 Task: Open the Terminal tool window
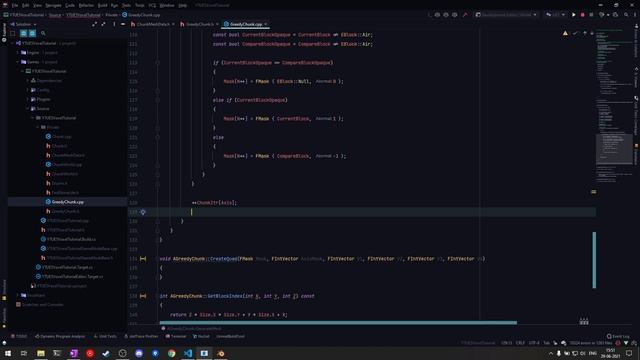(176, 336)
